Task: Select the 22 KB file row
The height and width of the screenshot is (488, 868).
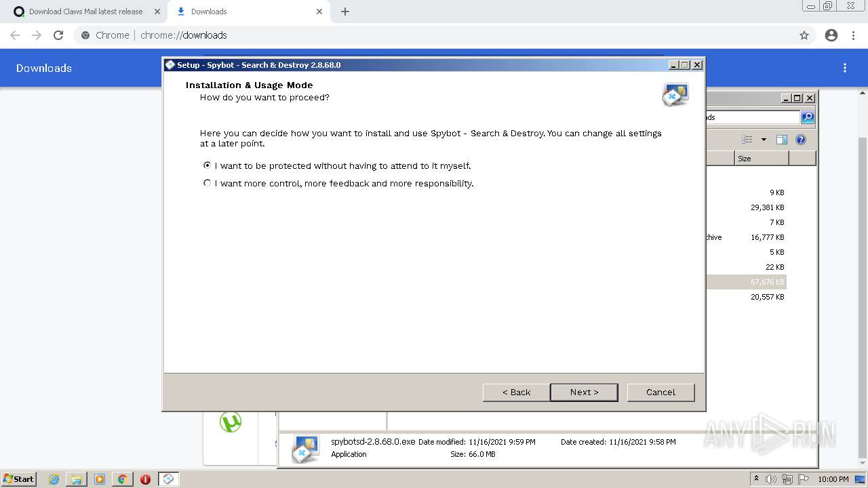Action: click(746, 267)
